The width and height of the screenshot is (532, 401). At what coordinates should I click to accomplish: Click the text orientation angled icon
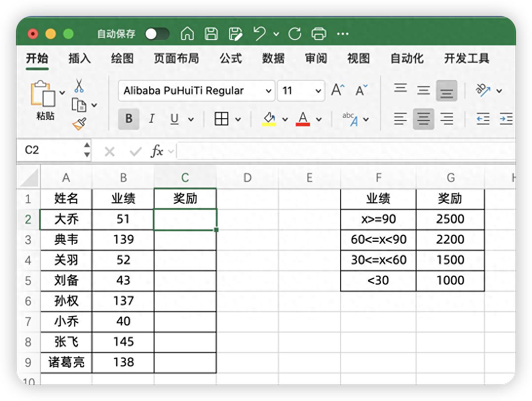(x=483, y=90)
